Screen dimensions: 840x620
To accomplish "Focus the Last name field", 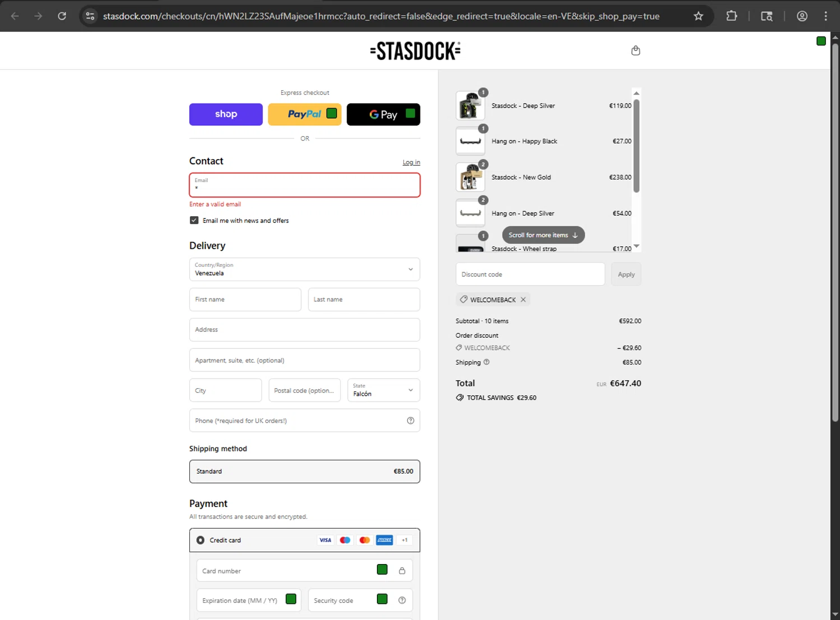I will point(364,300).
